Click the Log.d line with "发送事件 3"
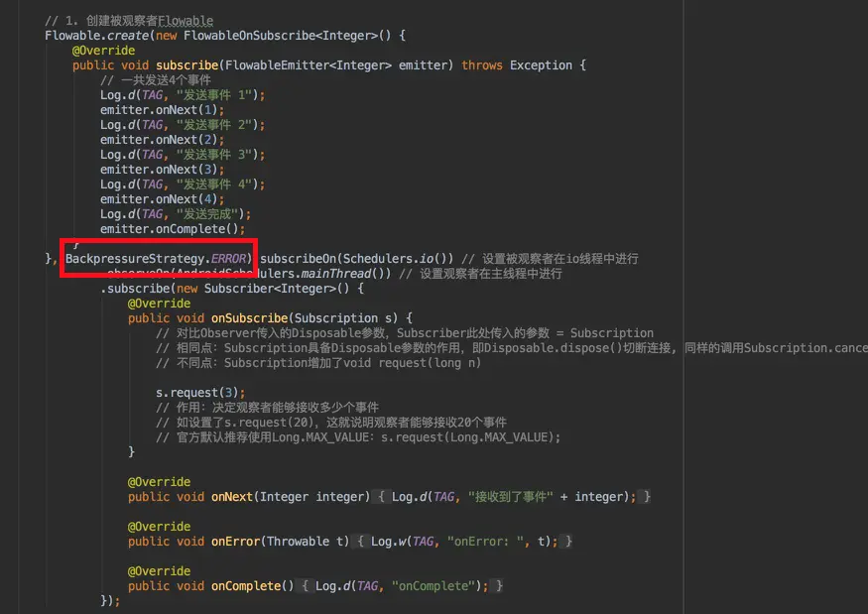Screen dimensions: 868x614 pyautogui.click(x=183, y=155)
